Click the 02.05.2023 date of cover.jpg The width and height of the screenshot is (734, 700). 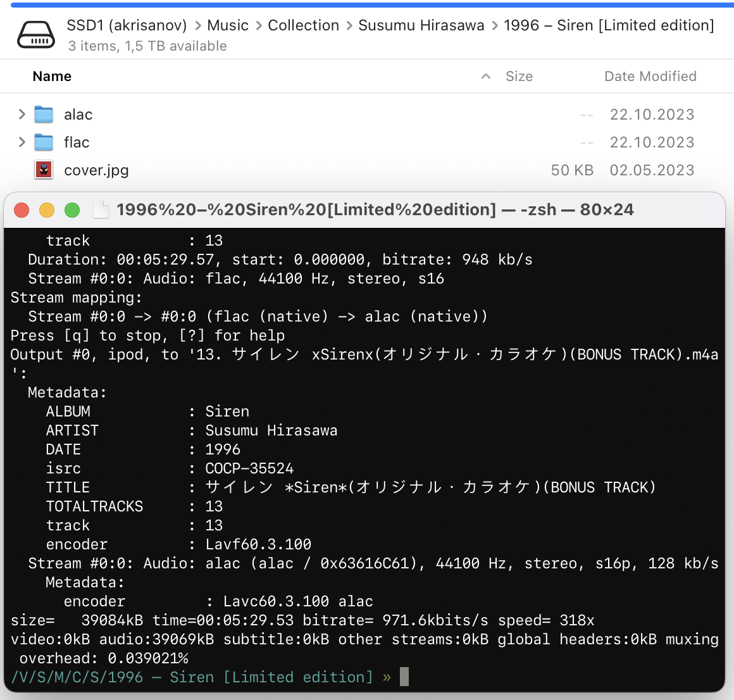point(652,170)
